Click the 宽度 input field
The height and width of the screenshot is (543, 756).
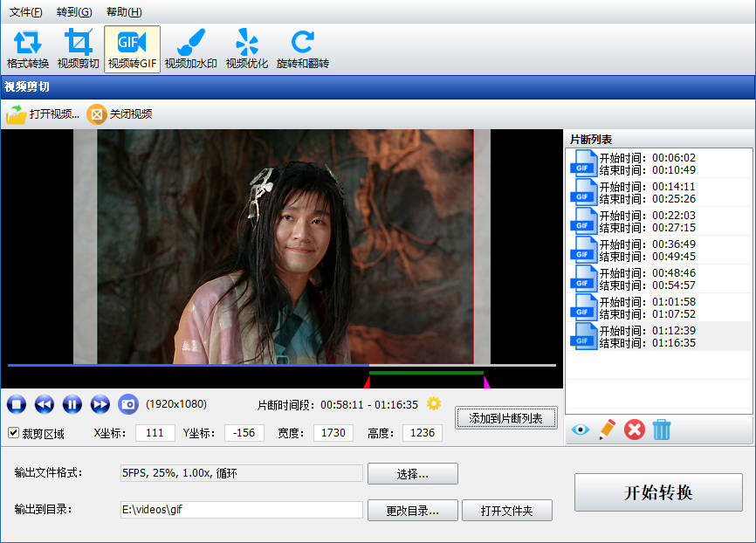click(333, 433)
